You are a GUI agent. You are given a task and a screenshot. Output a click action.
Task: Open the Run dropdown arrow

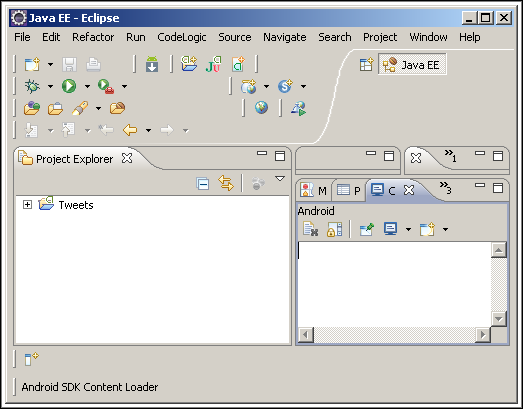click(x=87, y=86)
